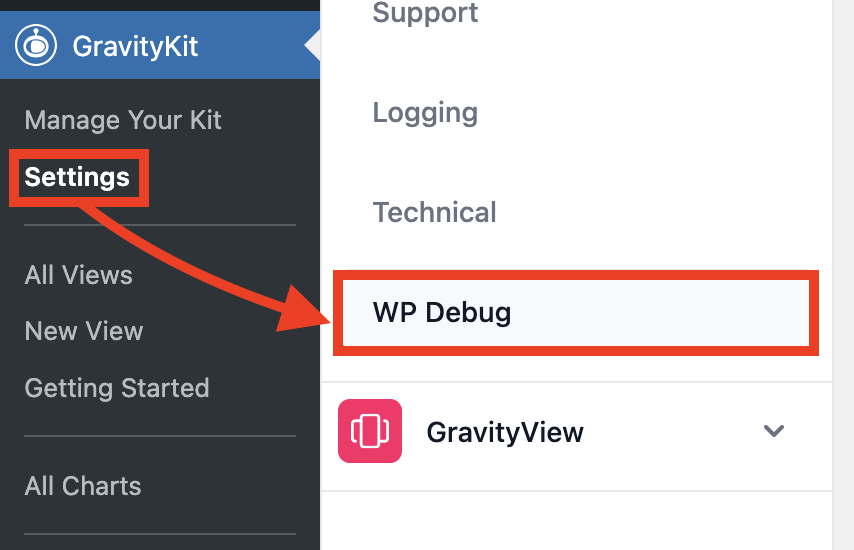
Task: Select the Support settings tab
Action: (425, 14)
